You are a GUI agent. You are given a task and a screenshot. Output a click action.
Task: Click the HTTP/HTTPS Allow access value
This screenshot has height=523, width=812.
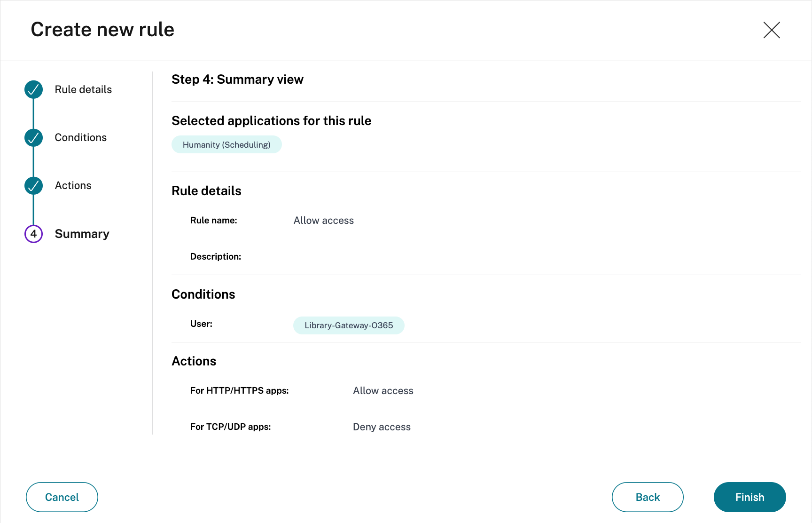(x=383, y=391)
